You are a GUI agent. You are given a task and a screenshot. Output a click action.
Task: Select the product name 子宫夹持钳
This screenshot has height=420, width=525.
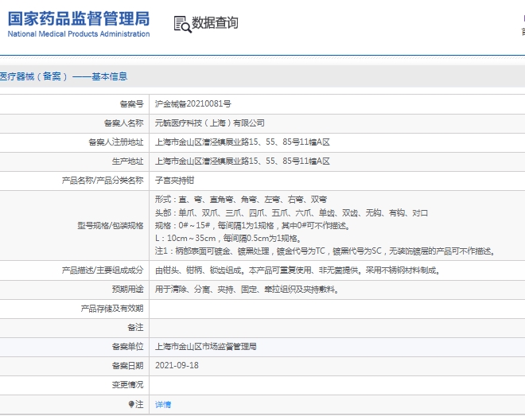point(174,181)
